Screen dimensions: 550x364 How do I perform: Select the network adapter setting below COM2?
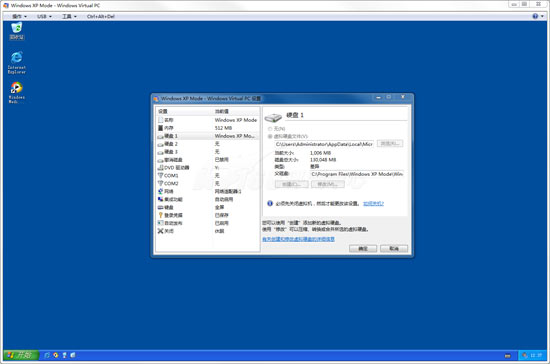click(208, 191)
